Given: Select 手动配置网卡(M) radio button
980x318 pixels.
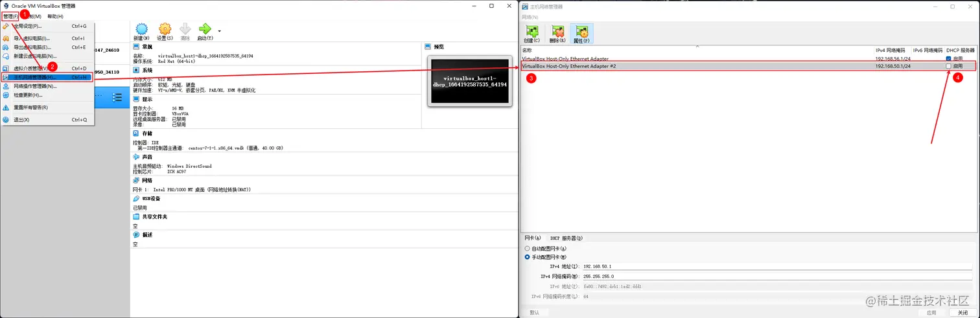Looking at the screenshot, I should point(527,257).
